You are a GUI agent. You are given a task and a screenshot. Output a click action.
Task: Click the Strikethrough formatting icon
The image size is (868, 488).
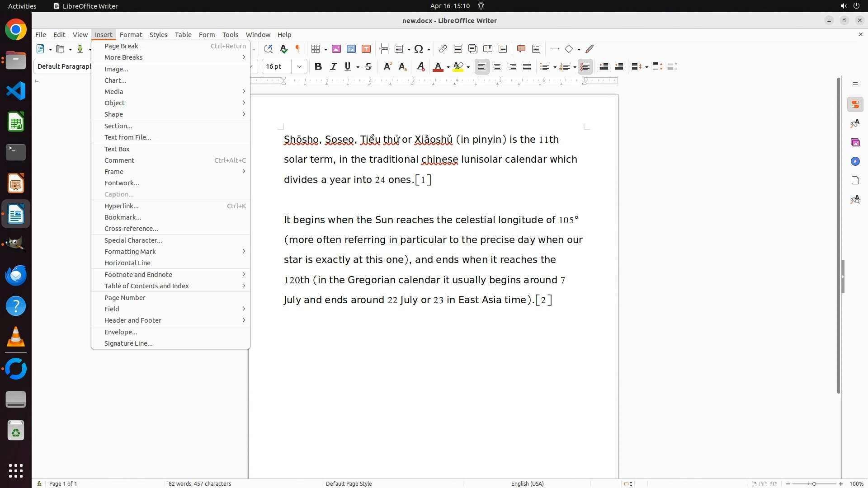[x=368, y=66]
